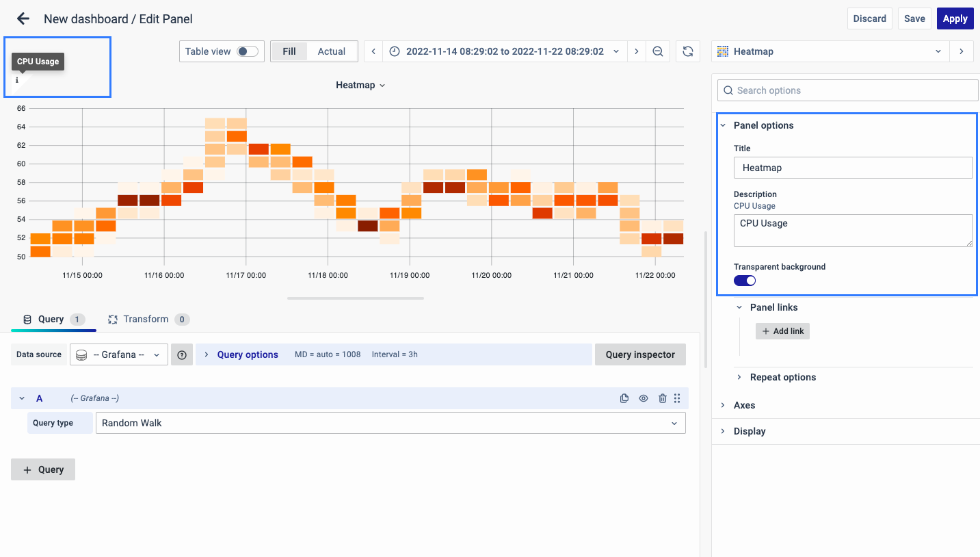Hide query A with the eye icon
This screenshot has width=980, height=557.
pyautogui.click(x=644, y=398)
